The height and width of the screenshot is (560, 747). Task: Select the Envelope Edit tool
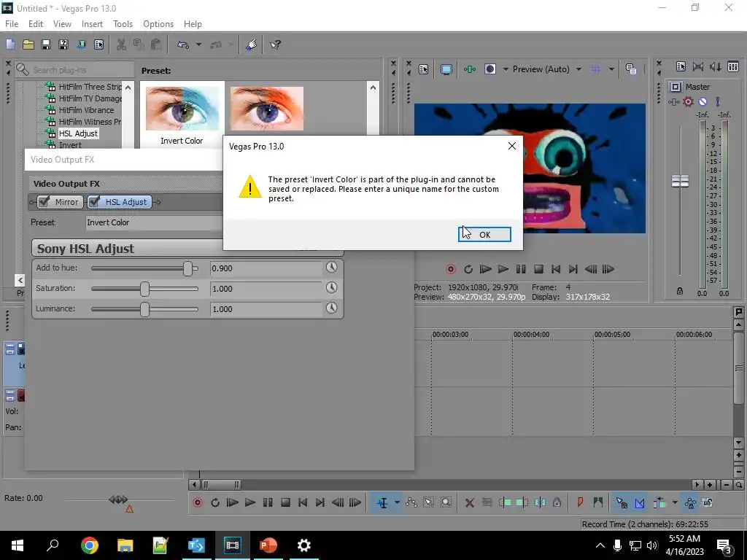(411, 503)
